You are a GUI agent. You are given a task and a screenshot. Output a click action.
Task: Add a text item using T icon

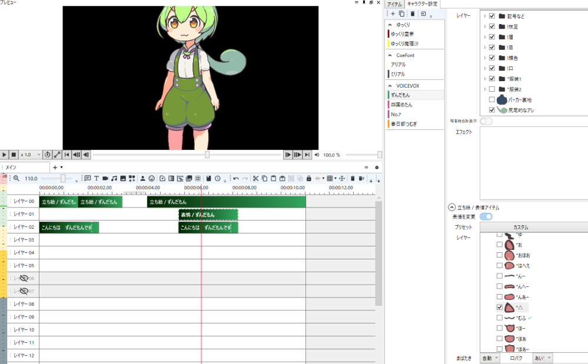click(x=97, y=179)
